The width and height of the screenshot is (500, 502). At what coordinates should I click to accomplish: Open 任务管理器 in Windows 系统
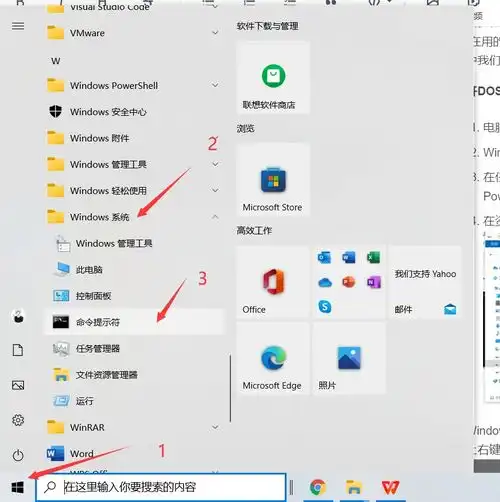(x=135, y=348)
